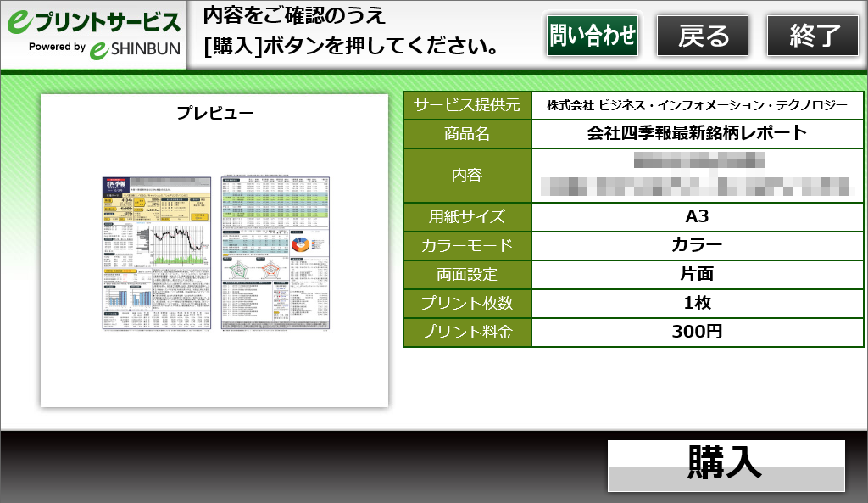
Task: Click the 内容 label cell
Action: click(x=467, y=175)
